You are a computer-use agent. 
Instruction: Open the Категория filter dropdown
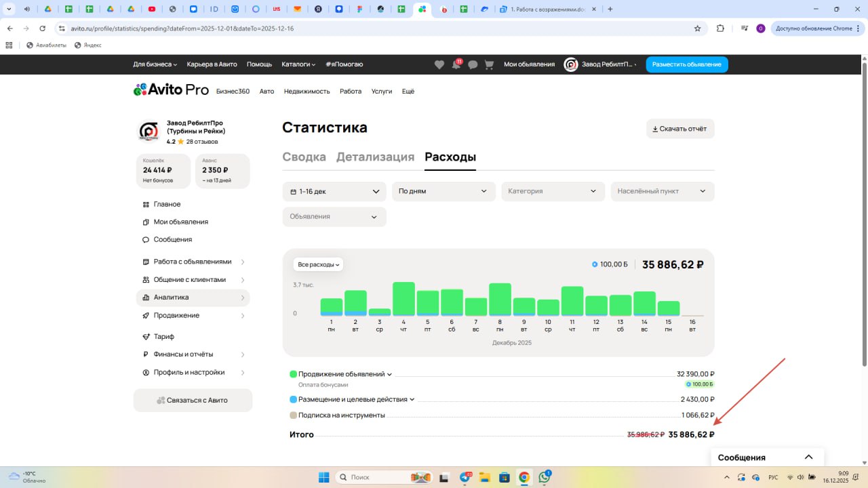[553, 191]
